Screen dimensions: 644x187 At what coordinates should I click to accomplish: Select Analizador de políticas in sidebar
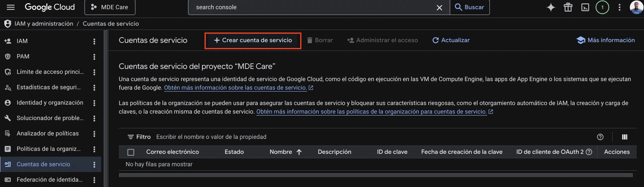coord(48,134)
